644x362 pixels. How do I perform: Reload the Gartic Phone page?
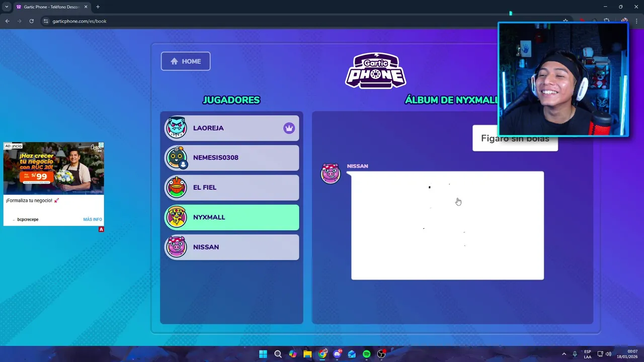coord(31,21)
